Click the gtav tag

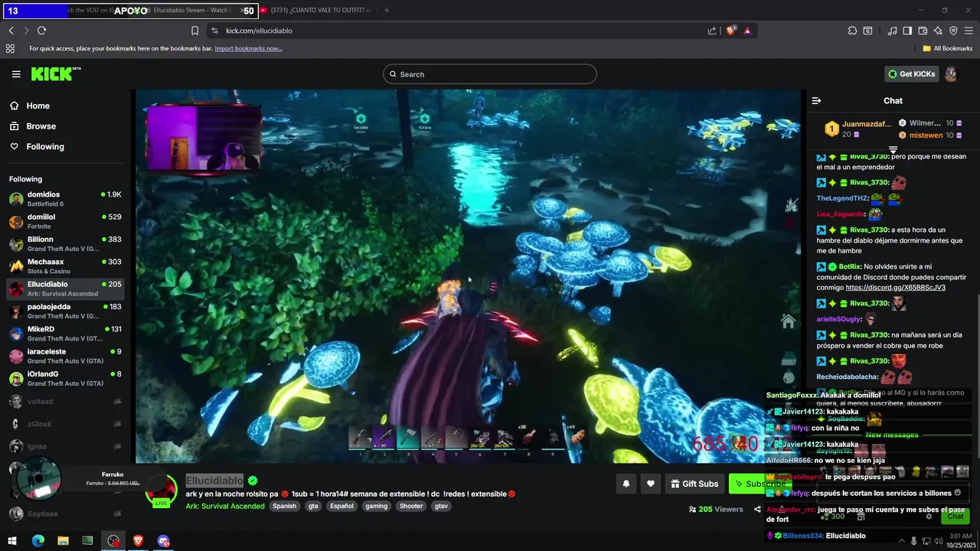tap(441, 506)
